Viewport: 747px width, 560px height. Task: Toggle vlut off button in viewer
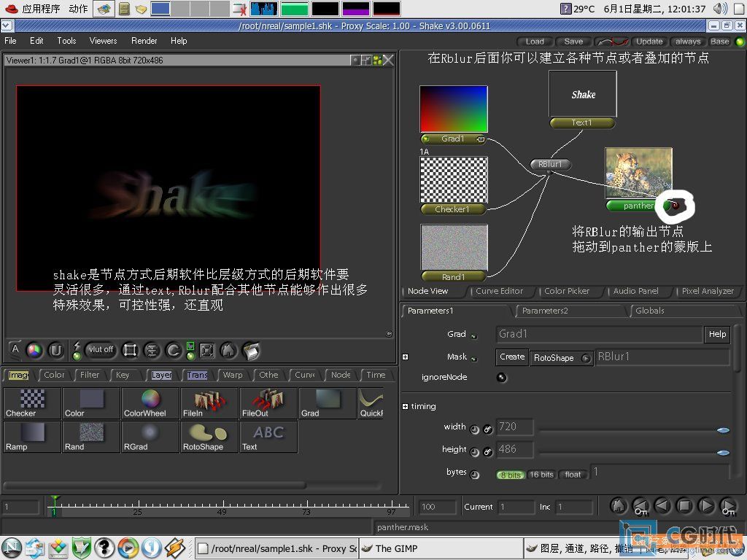101,350
